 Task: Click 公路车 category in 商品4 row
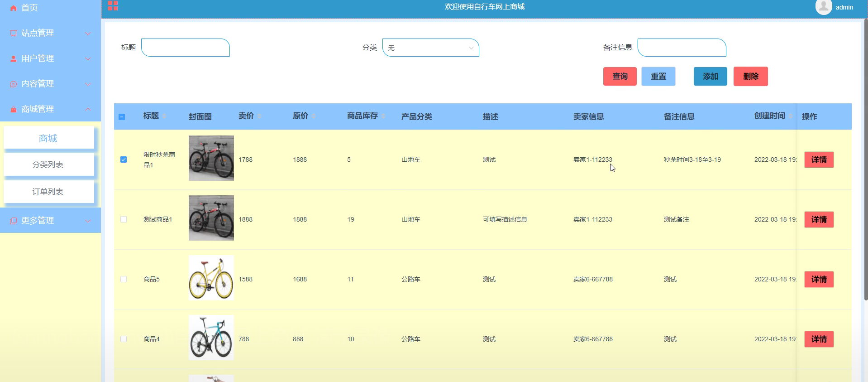point(411,339)
